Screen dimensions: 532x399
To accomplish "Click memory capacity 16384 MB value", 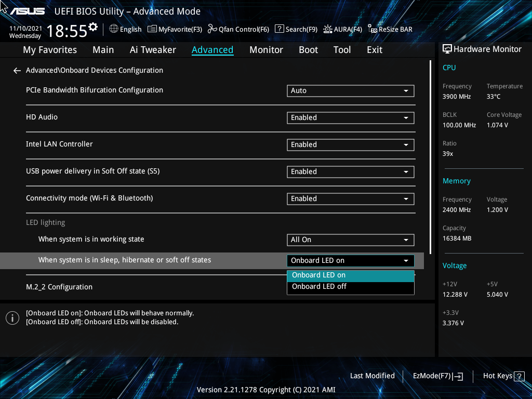I will coord(457,238).
